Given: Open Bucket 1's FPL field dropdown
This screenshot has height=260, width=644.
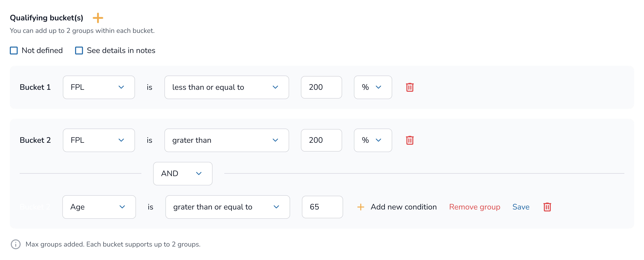Looking at the screenshot, I should (99, 87).
